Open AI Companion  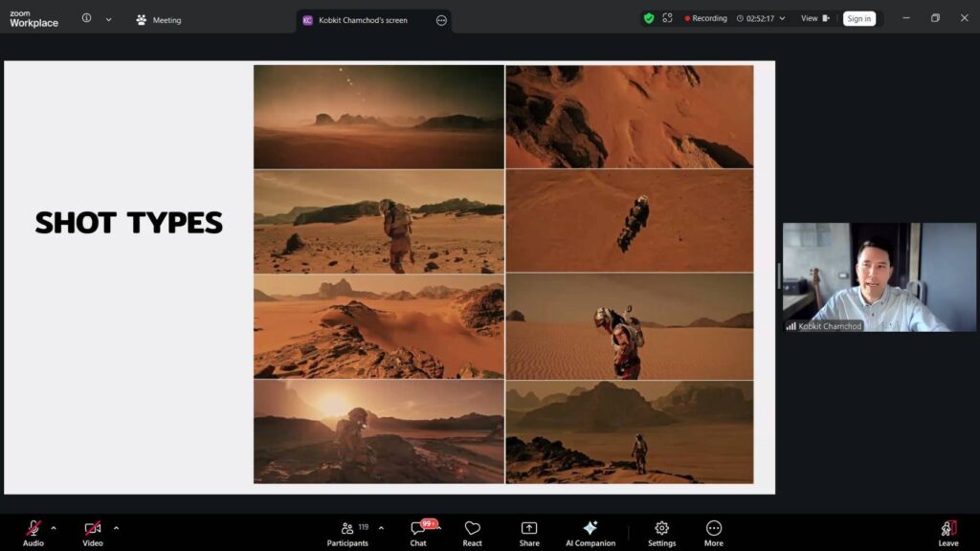click(x=590, y=534)
